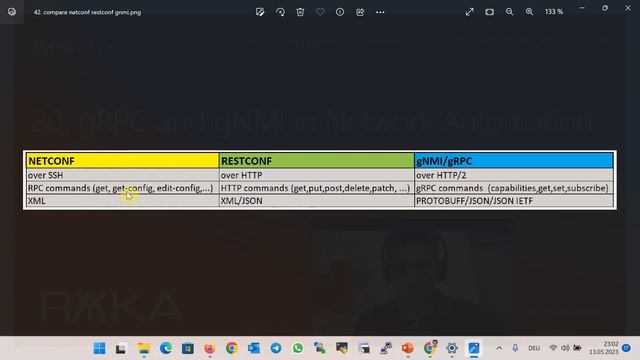Open Task View in the taskbar

(x=121, y=348)
